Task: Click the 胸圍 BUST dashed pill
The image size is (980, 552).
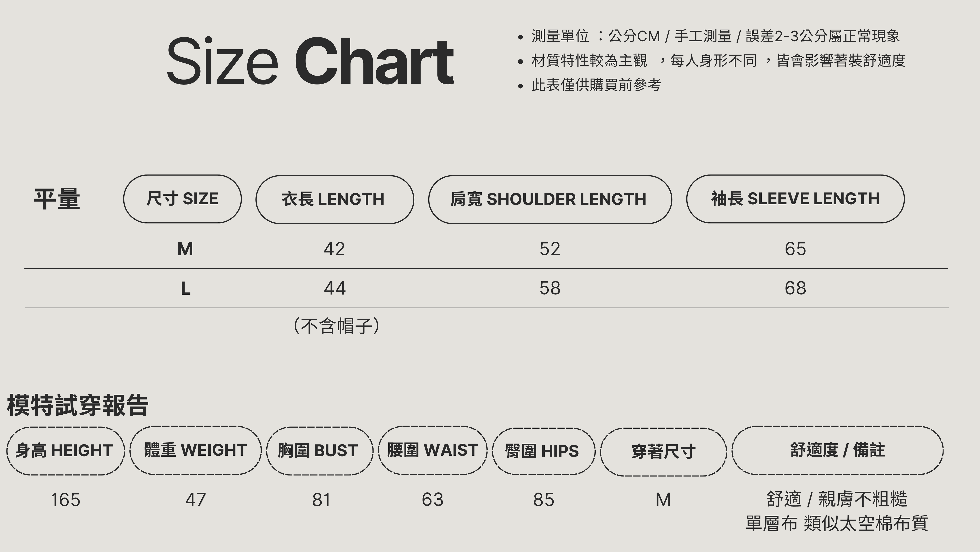Action: (x=319, y=451)
